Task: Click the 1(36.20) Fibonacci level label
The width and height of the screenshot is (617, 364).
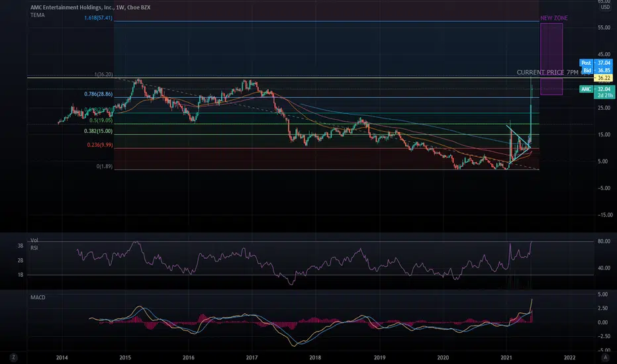Action: 103,74
